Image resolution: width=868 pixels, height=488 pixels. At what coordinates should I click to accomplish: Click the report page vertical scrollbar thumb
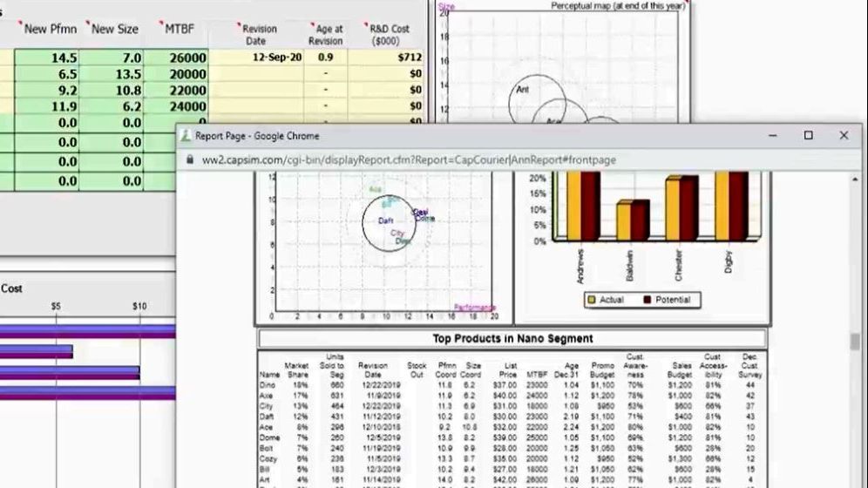pos(855,342)
